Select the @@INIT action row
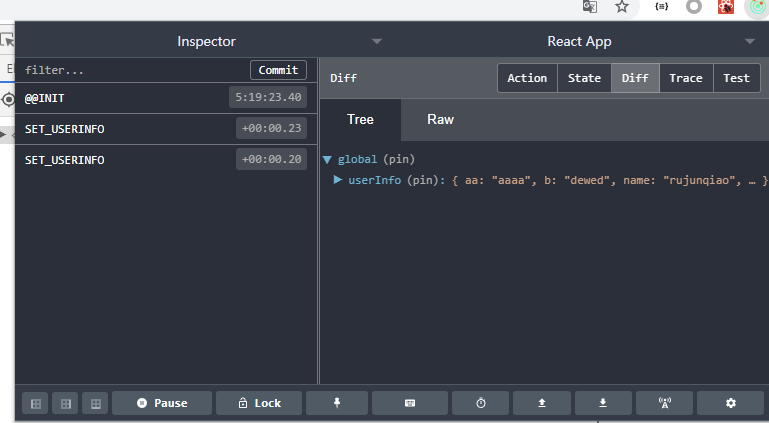 (166, 98)
